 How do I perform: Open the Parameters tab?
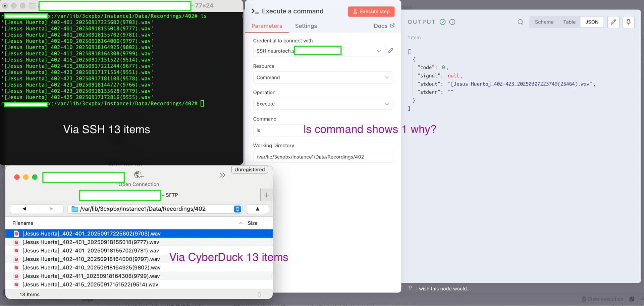[267, 26]
